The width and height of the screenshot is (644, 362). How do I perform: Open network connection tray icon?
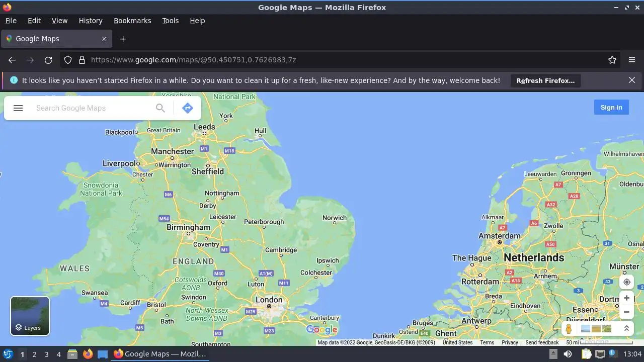[600, 354]
